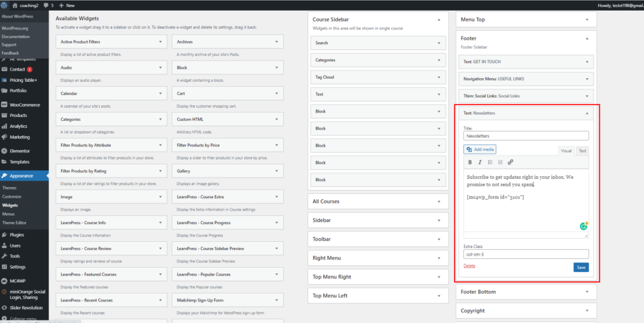Open WooCommerce in admin sidebar
The height and width of the screenshot is (323, 644).
coord(25,105)
